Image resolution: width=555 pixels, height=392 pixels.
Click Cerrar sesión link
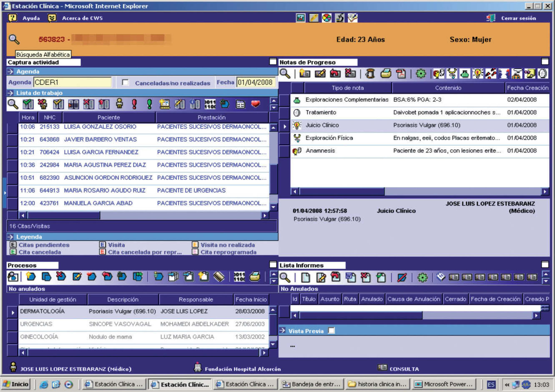pos(518,18)
